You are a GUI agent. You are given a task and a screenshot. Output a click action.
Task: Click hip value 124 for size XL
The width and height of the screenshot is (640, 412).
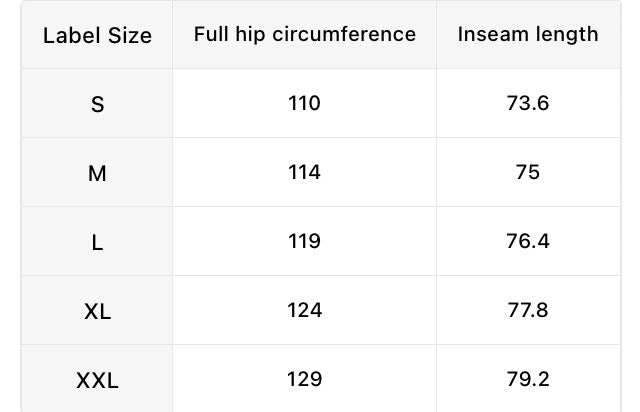point(304,310)
